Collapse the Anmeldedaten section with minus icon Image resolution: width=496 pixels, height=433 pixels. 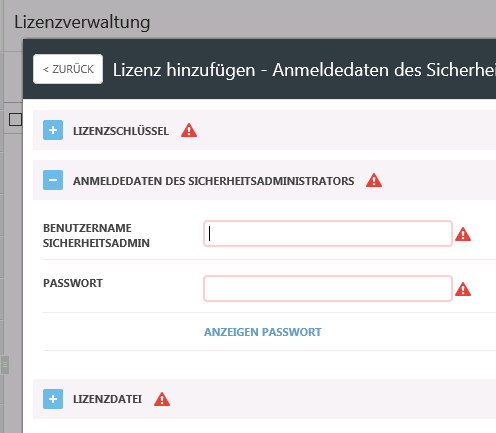pyautogui.click(x=53, y=180)
